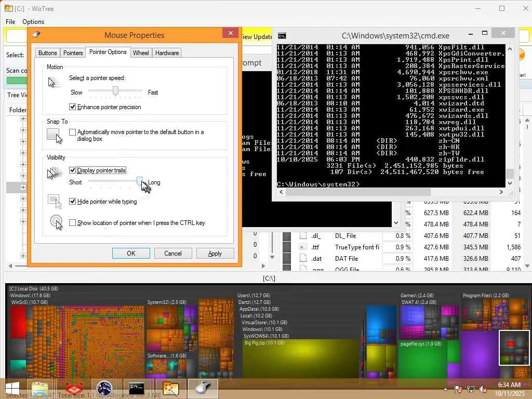Viewport: 532px width, 399px height.
Task: Click Apply in Mouse Properties
Action: click(215, 253)
